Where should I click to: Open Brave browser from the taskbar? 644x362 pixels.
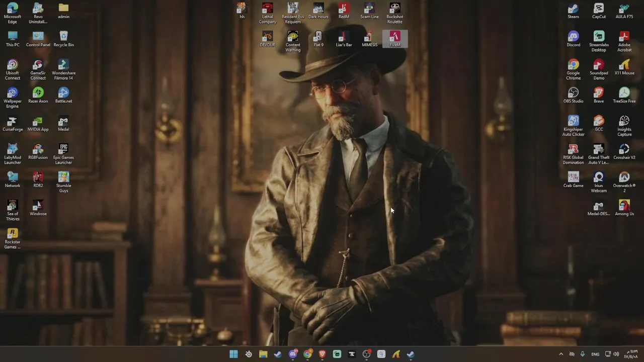(323, 354)
